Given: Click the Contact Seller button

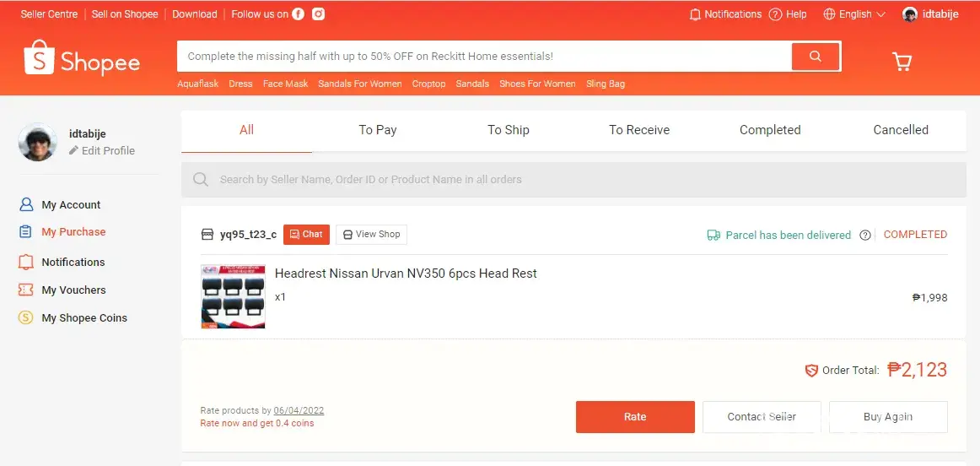Looking at the screenshot, I should (762, 416).
